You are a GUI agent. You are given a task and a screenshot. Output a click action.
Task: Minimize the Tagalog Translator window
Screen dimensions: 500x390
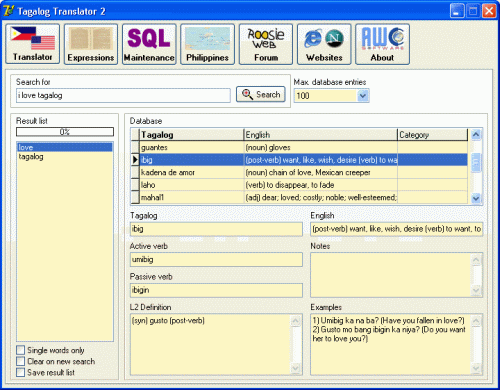pos(456,11)
